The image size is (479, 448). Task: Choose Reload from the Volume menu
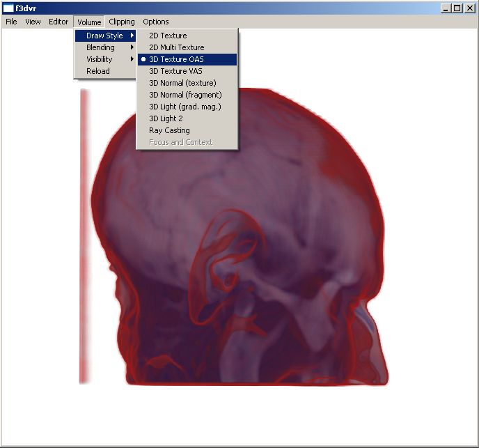(105, 71)
